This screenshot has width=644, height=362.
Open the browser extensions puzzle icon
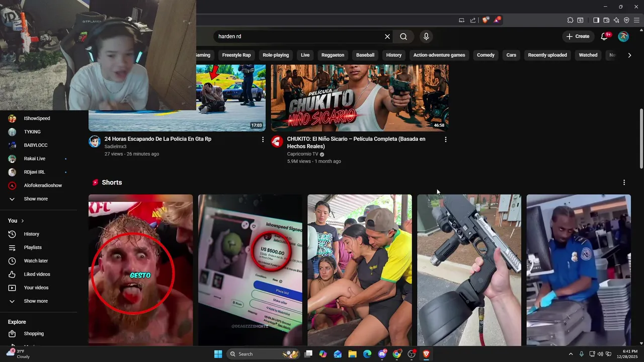point(570,20)
